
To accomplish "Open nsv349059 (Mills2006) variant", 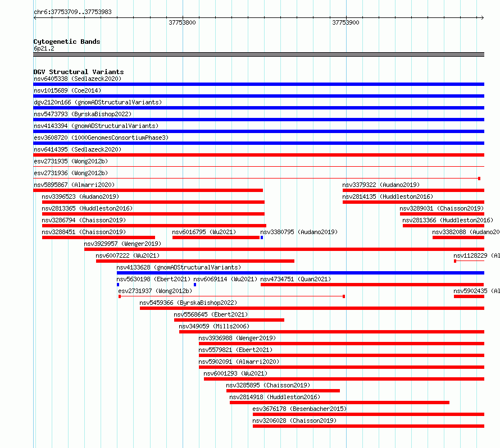I will tap(214, 326).
